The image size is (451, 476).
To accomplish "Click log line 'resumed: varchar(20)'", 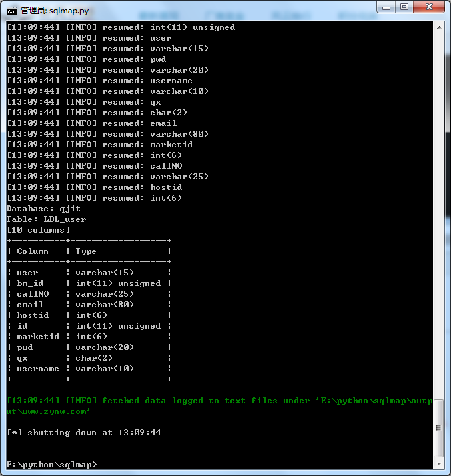I will click(108, 70).
